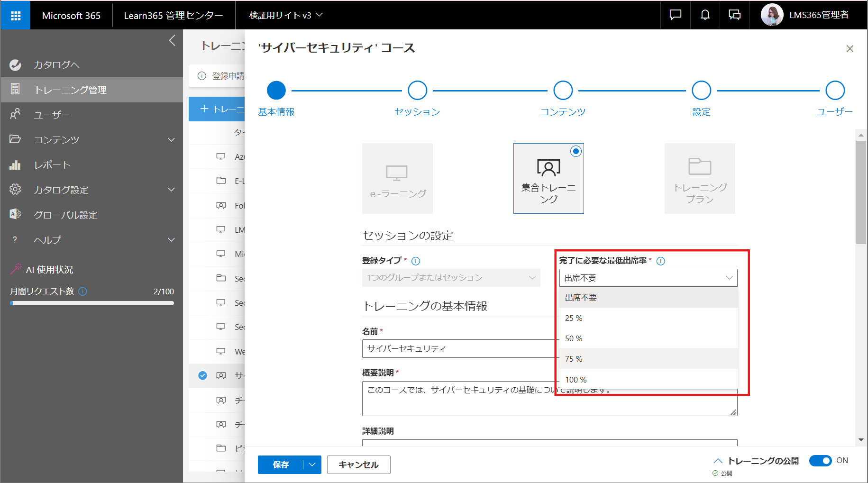
Task: Open the 完了に必要な最低出席率 combo box
Action: 648,278
